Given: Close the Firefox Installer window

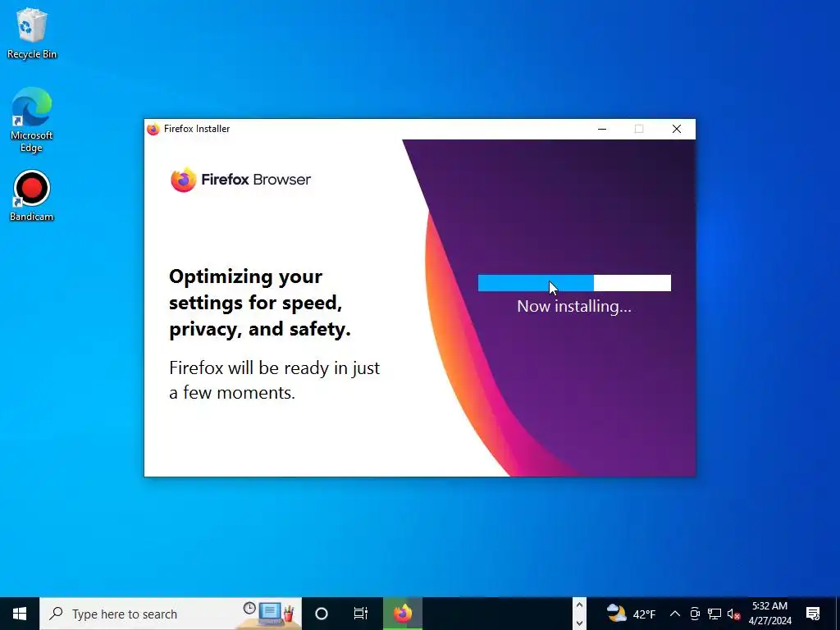Looking at the screenshot, I should pos(677,129).
